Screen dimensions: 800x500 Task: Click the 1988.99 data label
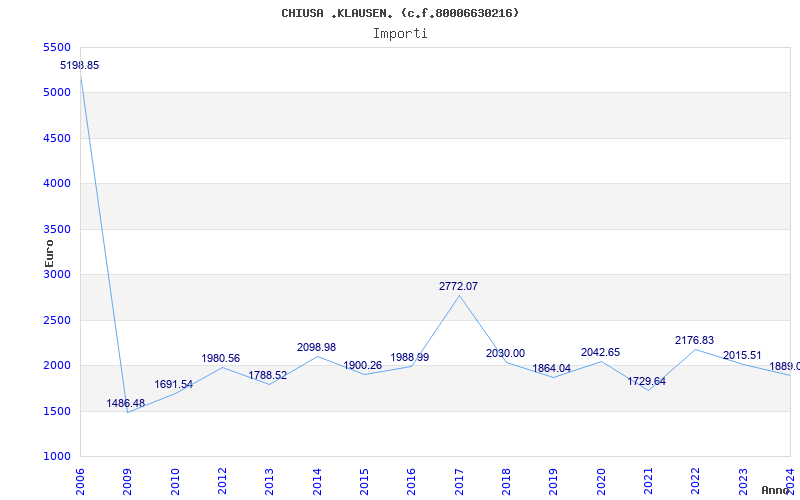coord(410,357)
